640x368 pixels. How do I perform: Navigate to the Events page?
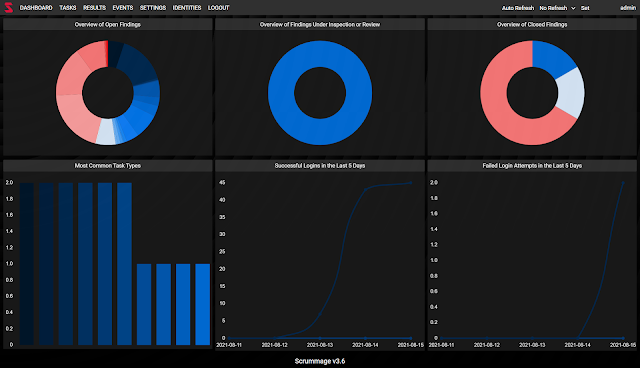pos(123,8)
